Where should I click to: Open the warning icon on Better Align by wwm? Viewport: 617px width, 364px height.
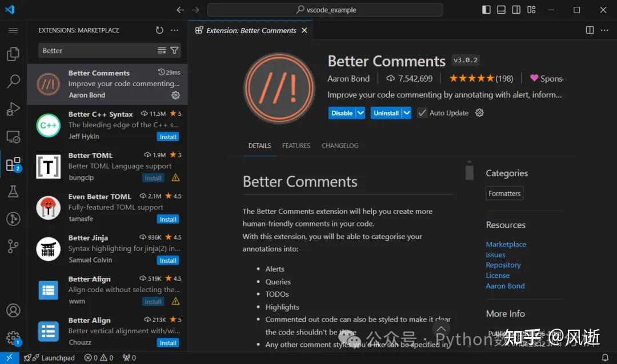pyautogui.click(x=175, y=301)
